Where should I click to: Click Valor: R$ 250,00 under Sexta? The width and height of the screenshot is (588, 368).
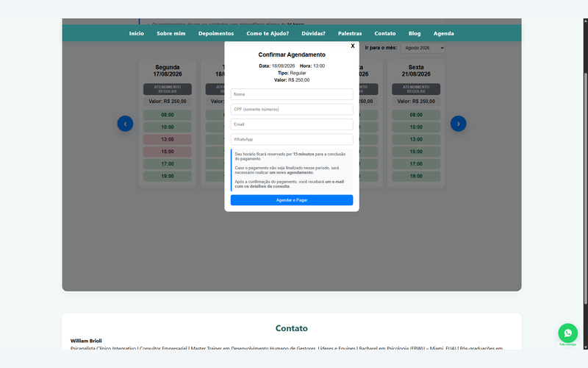416,102
